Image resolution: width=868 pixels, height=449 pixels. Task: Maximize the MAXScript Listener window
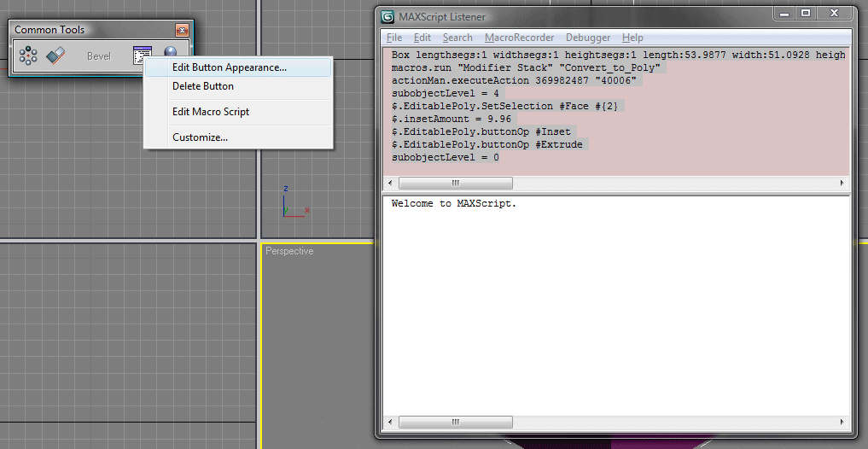click(806, 13)
